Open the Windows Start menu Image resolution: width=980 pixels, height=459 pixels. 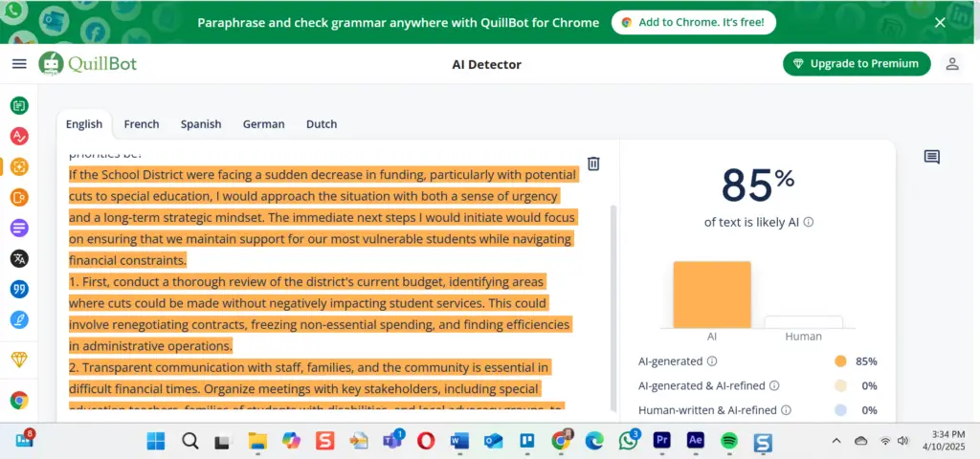click(156, 441)
